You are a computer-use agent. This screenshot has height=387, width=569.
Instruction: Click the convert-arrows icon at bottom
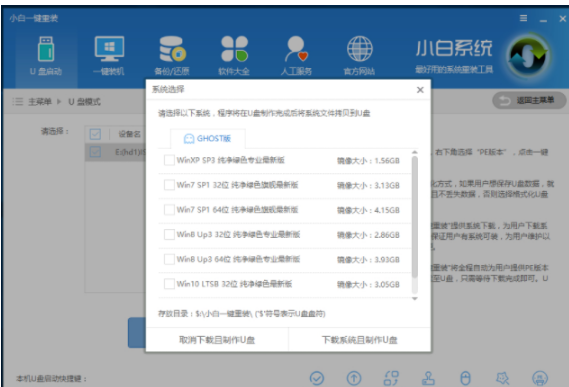point(391,378)
